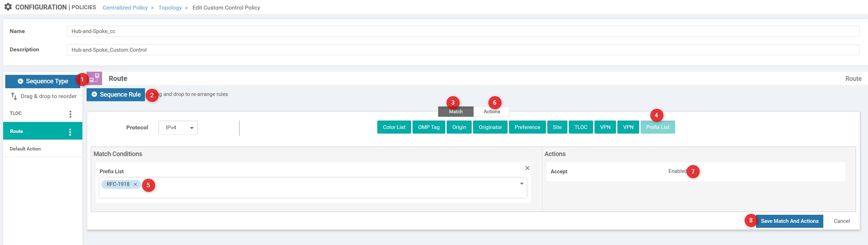Expand the Prefix List dropdown arrow
868x245 pixels.
(x=522, y=184)
